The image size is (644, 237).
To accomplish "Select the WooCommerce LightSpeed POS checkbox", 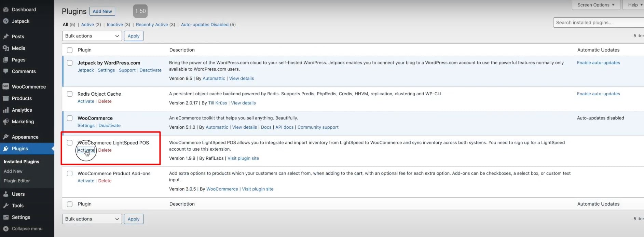I will [70, 143].
